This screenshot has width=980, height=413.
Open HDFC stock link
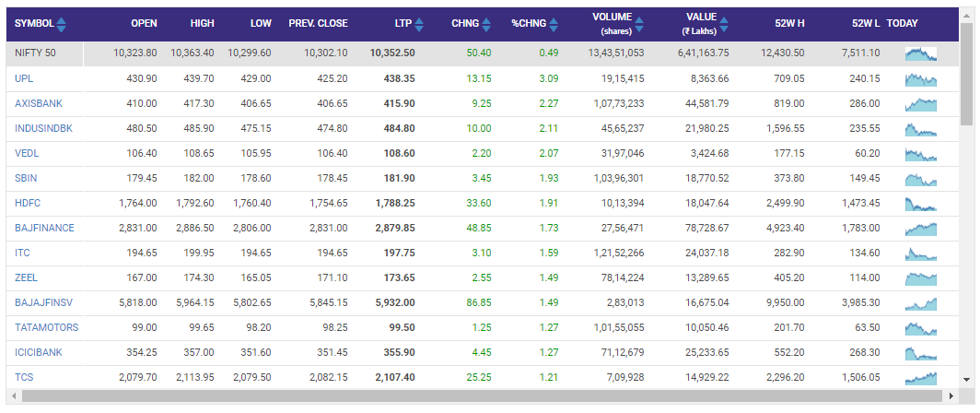click(28, 204)
